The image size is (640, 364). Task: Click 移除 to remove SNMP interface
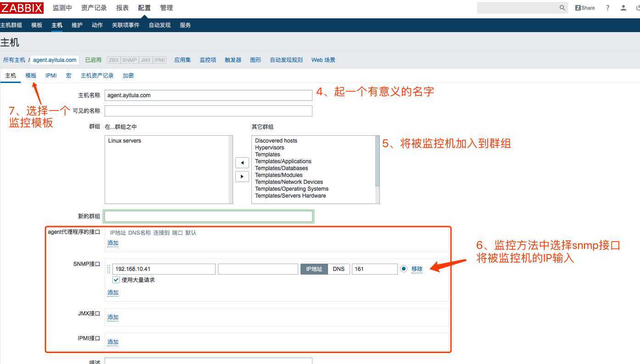coord(417,269)
